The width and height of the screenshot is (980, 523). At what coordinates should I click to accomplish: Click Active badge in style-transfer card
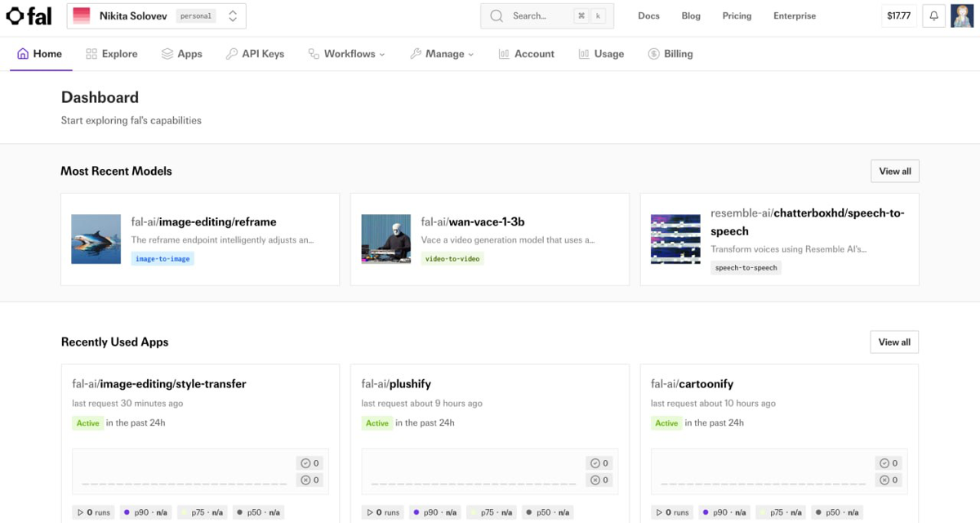click(x=87, y=423)
